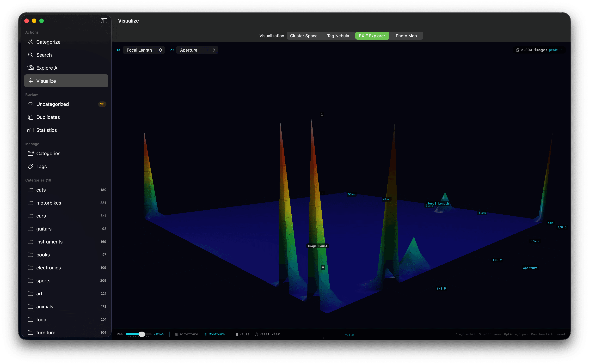This screenshot has height=364, width=589.
Task: Click the f/5.2 aperture tick label
Action: pos(497,260)
